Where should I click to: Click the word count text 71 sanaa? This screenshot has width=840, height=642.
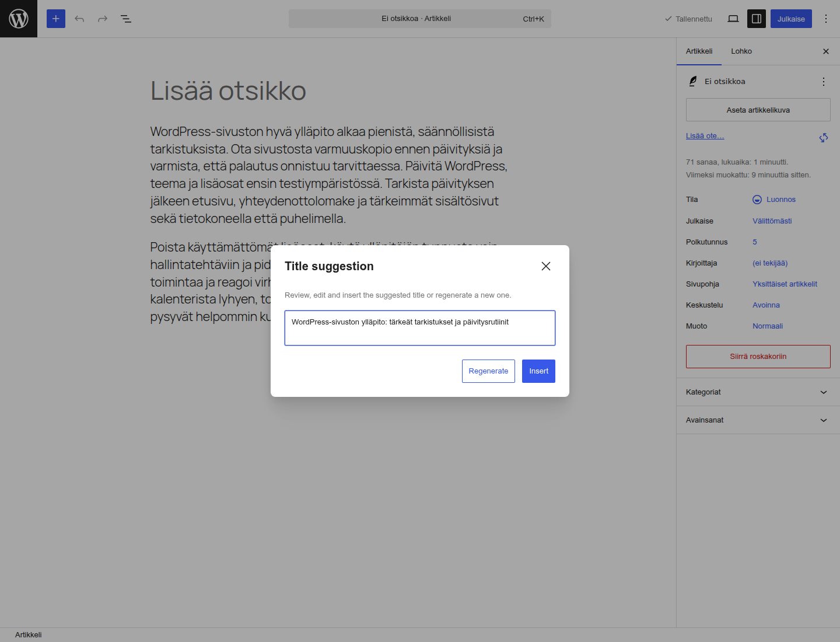pos(702,162)
